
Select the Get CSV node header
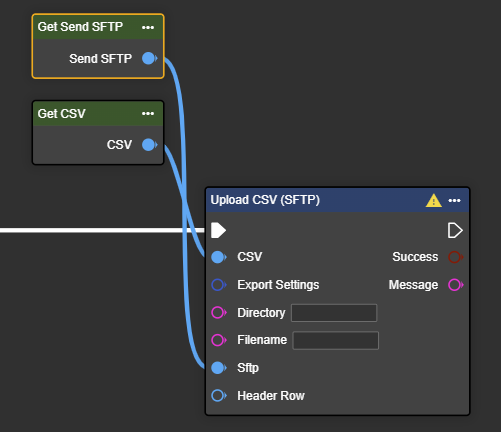(x=98, y=114)
